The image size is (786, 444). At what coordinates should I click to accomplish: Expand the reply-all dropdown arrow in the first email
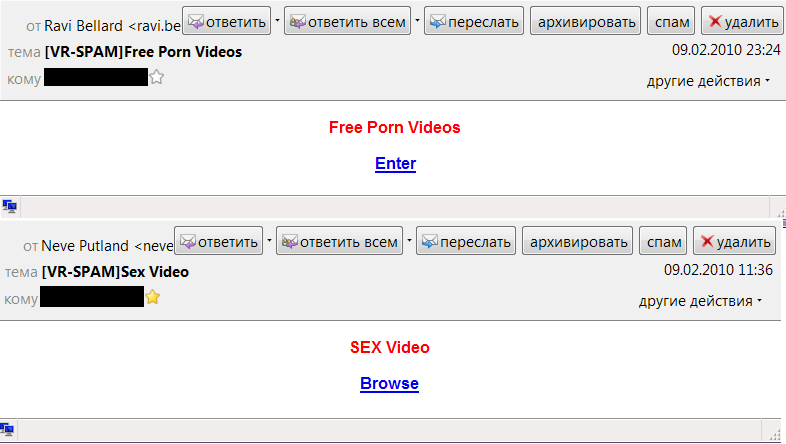pyautogui.click(x=417, y=21)
